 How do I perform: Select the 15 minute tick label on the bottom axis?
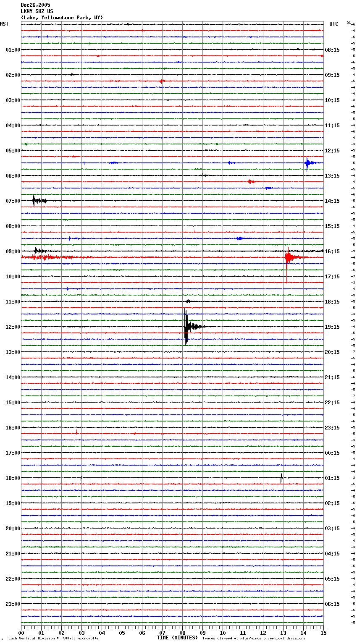click(323, 633)
